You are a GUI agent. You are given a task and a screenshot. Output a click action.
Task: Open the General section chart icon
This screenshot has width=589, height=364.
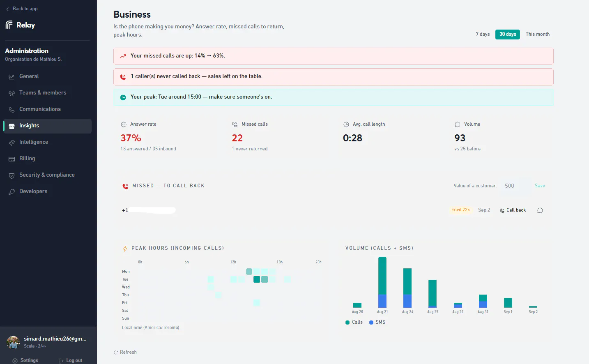(x=12, y=77)
